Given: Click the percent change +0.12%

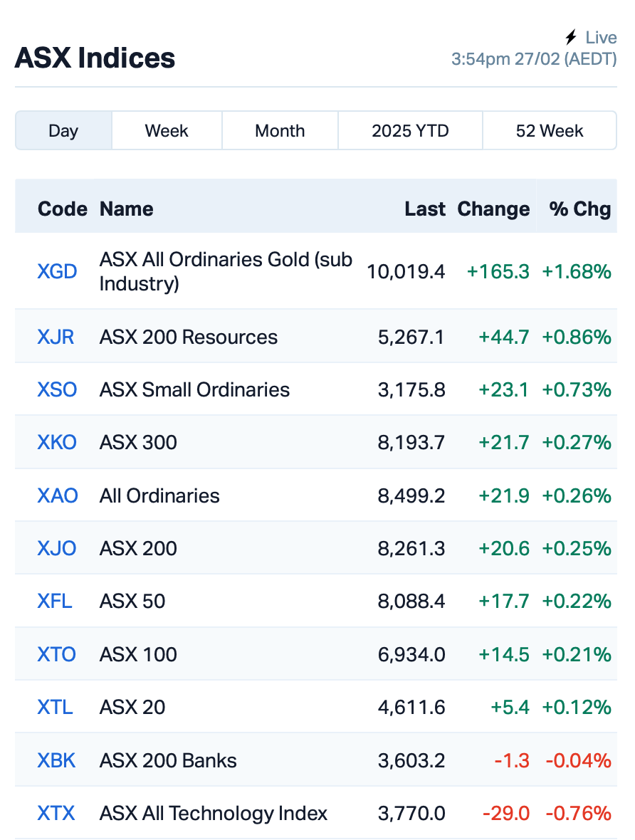Looking at the screenshot, I should click(x=577, y=707).
